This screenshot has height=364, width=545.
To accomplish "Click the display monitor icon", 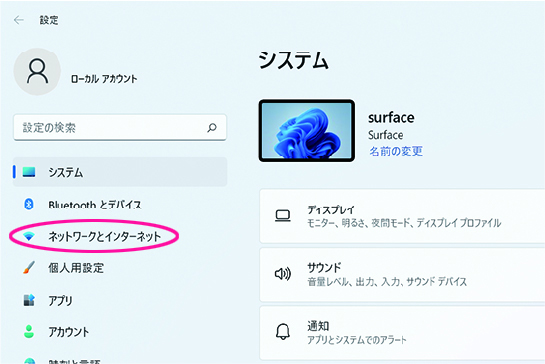I will 283,216.
